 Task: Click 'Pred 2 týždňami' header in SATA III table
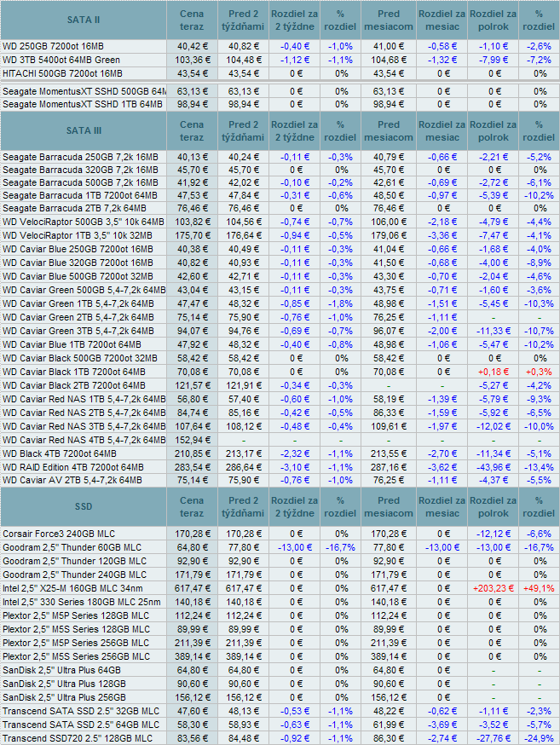[x=243, y=130]
